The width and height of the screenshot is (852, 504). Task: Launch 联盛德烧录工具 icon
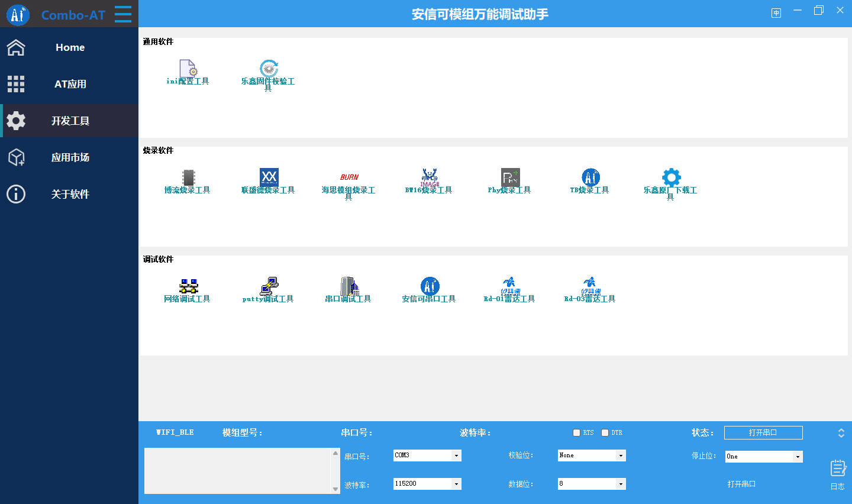tap(269, 177)
